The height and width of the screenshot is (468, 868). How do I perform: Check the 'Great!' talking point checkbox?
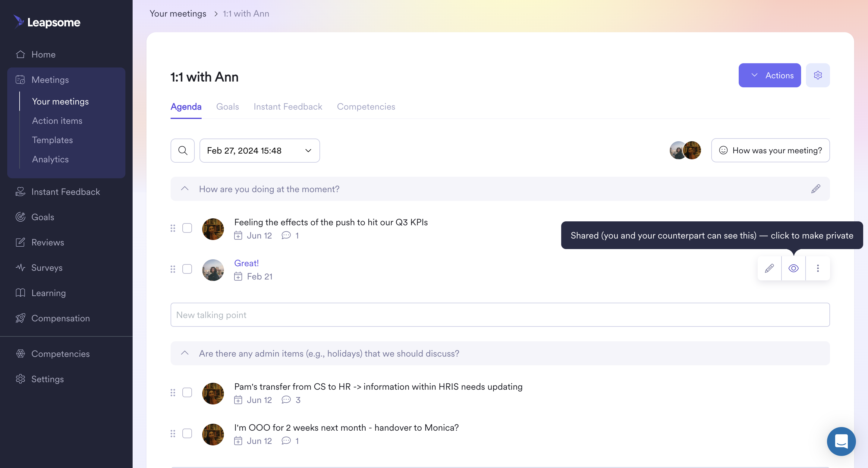click(187, 269)
